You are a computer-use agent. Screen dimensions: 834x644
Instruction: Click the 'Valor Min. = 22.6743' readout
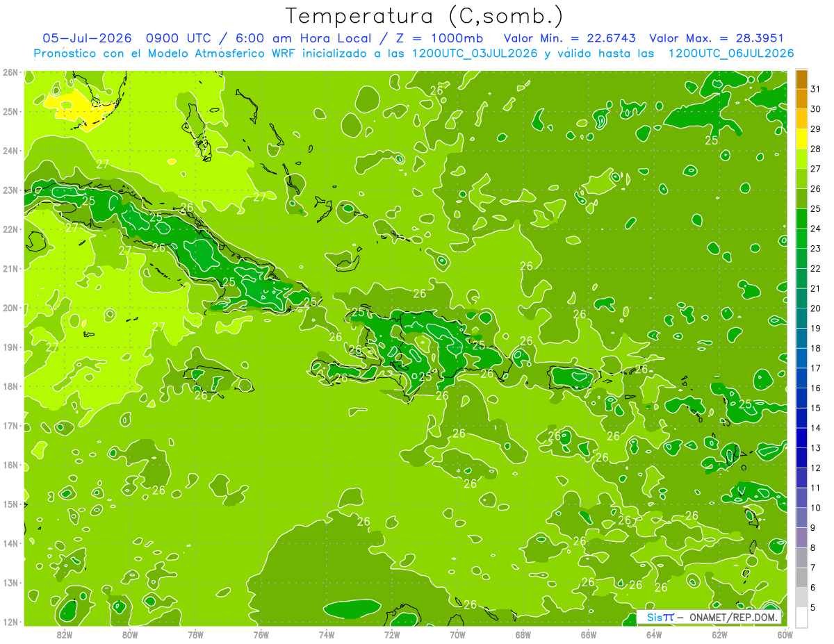569,38
